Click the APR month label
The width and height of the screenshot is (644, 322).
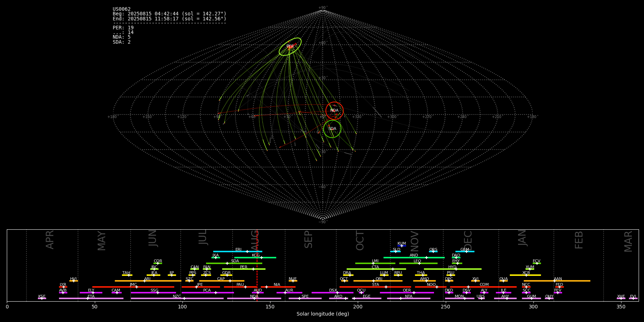pos(50,240)
